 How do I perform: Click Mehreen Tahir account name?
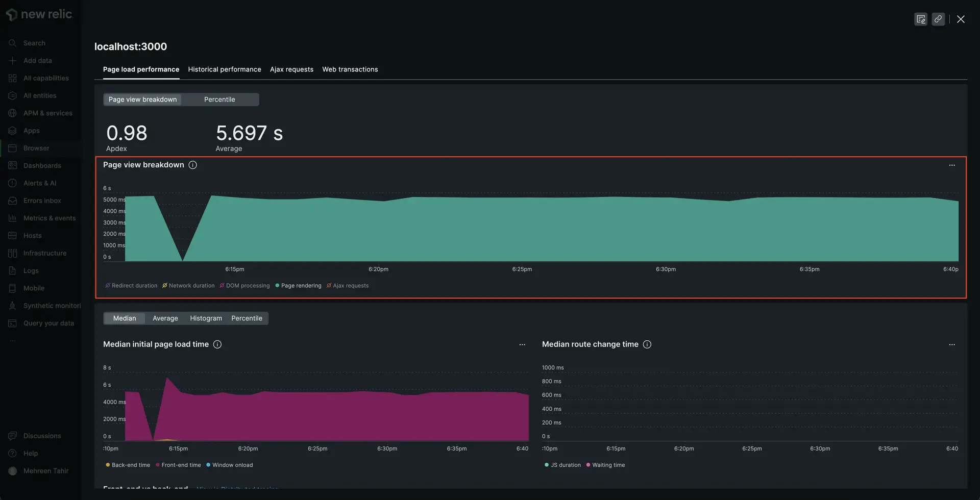46,471
